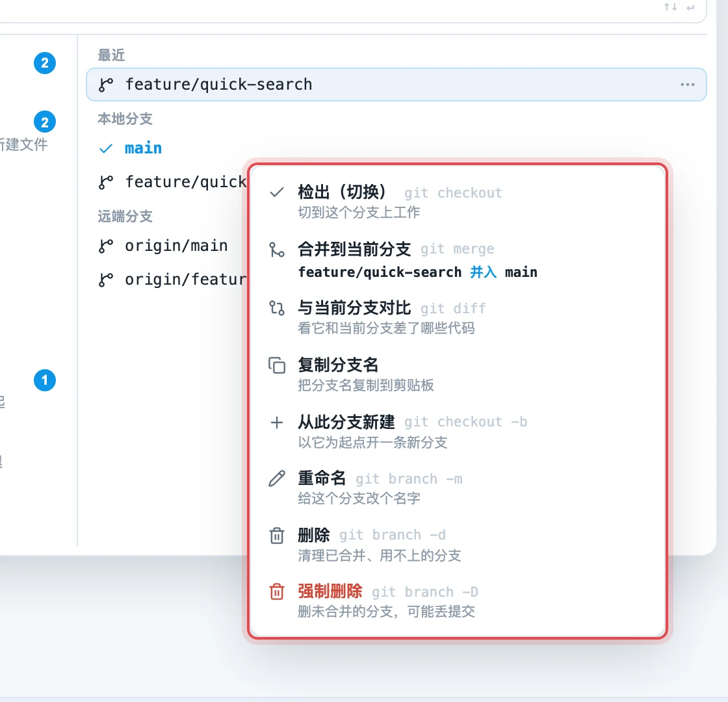
Task: Click the 本地分支 section heading
Action: pyautogui.click(x=125, y=119)
